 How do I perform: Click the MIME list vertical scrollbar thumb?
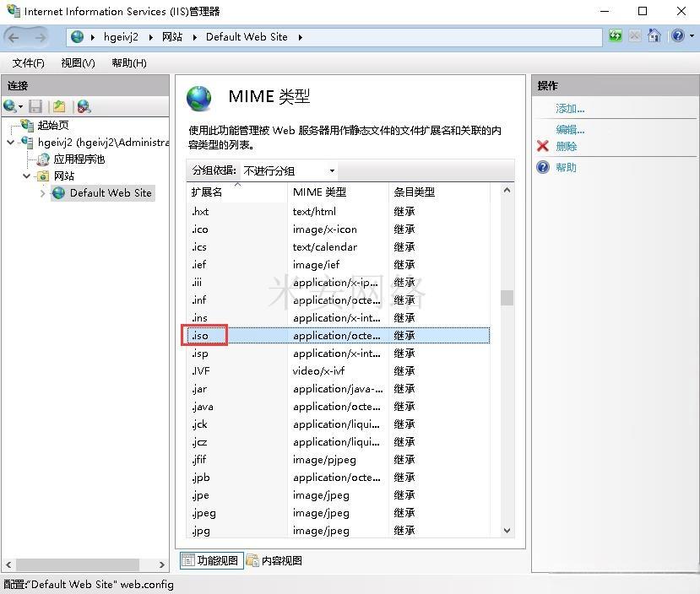(x=507, y=298)
